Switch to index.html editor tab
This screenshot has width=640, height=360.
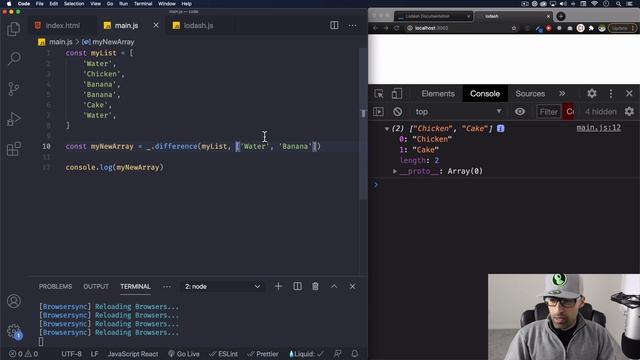(63, 25)
